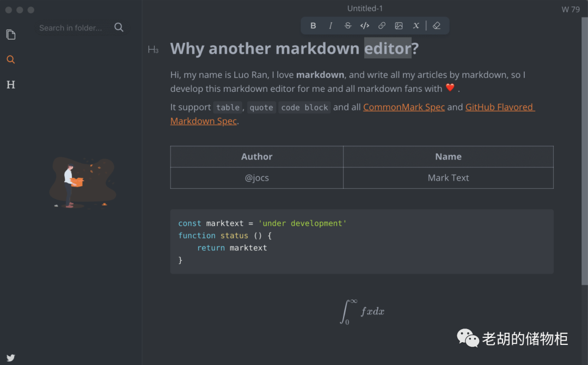588x365 pixels.
Task: Click the H3 heading marker icon
Action: click(153, 50)
